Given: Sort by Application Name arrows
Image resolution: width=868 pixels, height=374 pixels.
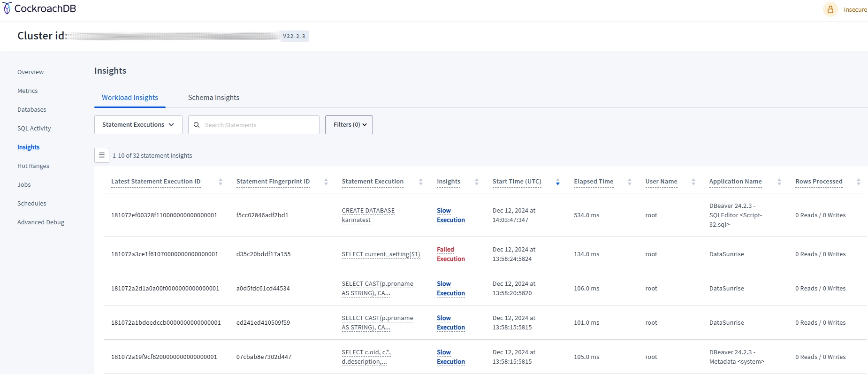Looking at the screenshot, I should click(779, 182).
